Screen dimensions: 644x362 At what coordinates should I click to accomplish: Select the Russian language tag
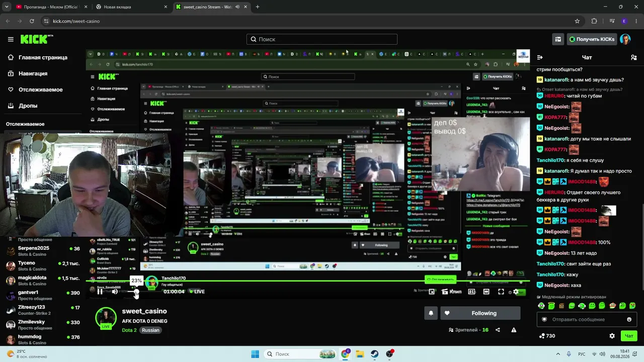click(x=150, y=330)
